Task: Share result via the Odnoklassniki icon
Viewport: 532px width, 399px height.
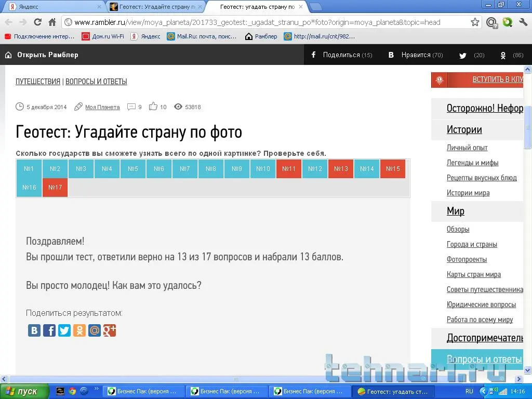Action: [x=79, y=330]
